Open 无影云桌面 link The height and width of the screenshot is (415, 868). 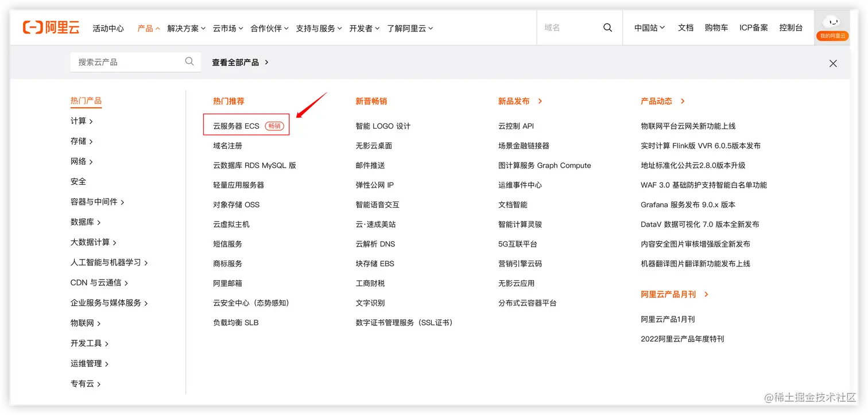[374, 146]
